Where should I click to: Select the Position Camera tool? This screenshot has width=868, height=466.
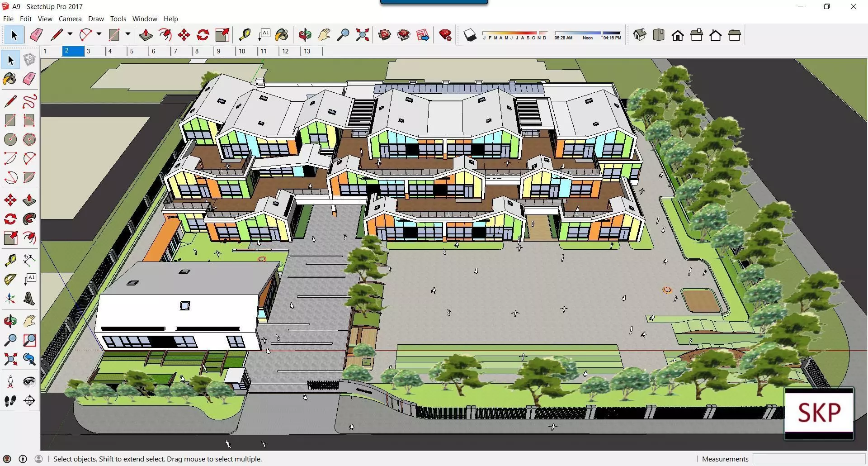[x=10, y=382]
